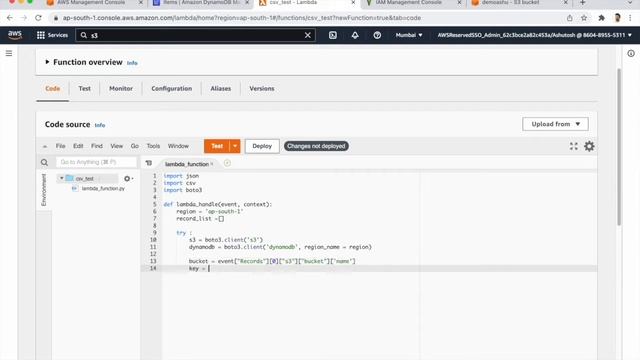Open the Edit menu in editor
640x360 pixels.
pos(78,146)
